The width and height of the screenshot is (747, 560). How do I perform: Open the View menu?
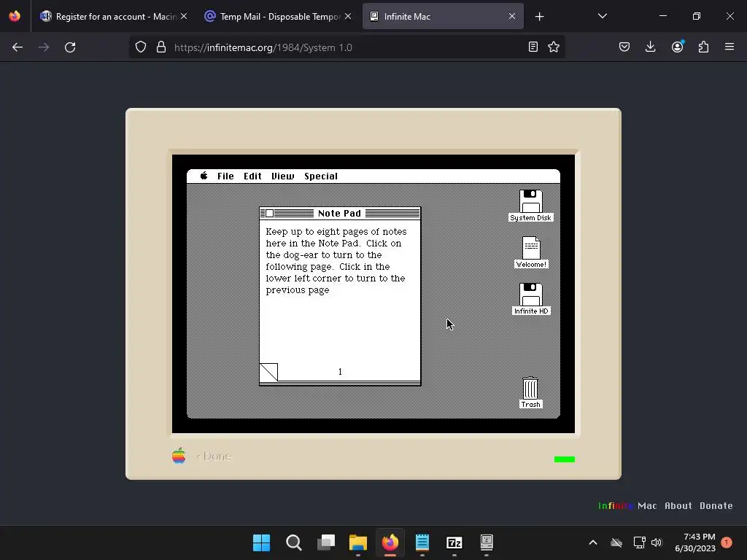(x=283, y=176)
